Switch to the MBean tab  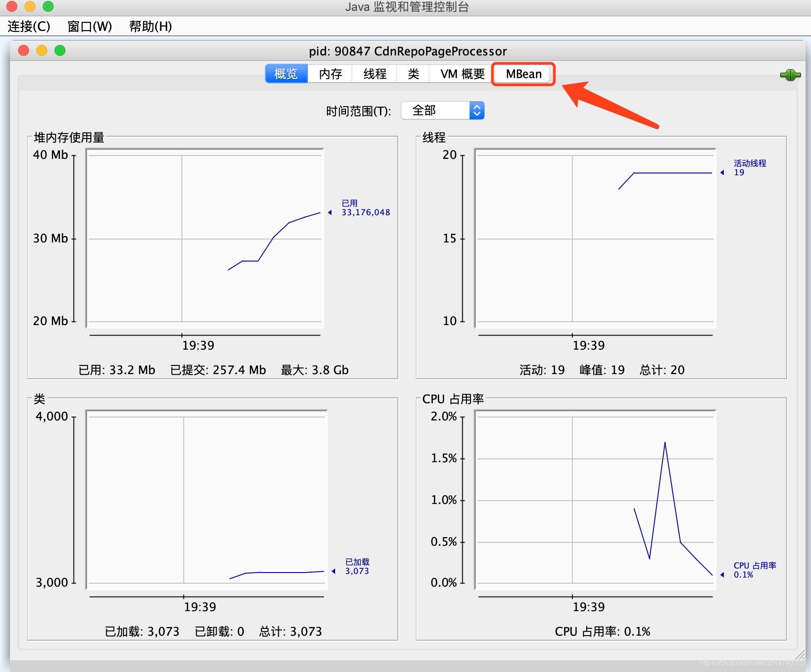(524, 74)
